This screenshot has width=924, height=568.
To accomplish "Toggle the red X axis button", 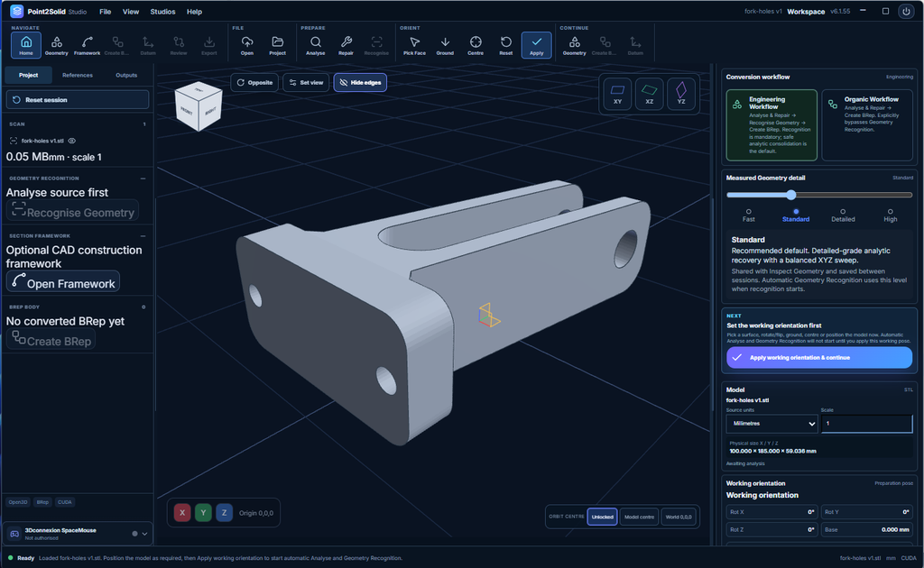I will click(x=182, y=513).
